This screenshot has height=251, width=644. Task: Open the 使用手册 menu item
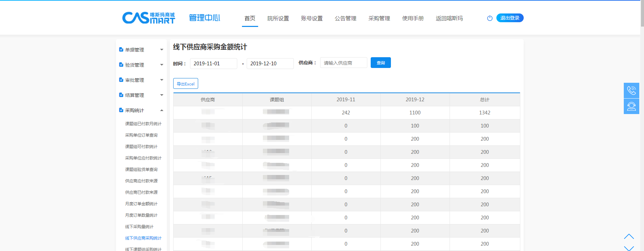coord(413,19)
